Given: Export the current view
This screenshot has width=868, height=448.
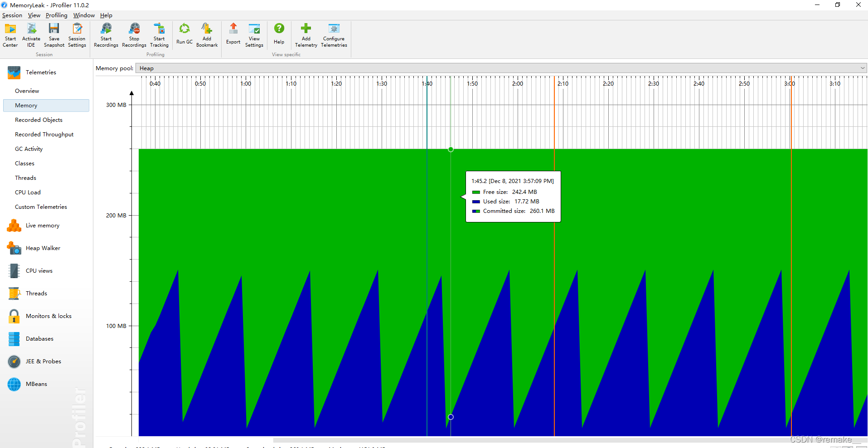Looking at the screenshot, I should (233, 34).
